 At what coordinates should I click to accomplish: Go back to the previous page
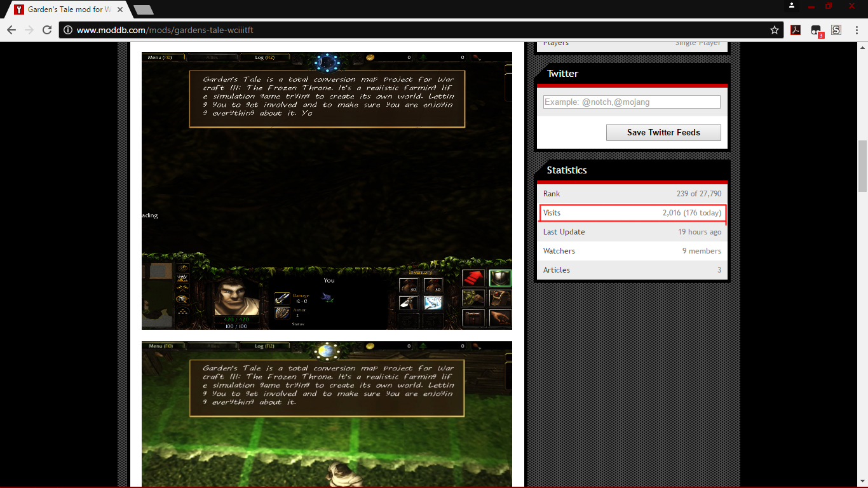pos(11,30)
